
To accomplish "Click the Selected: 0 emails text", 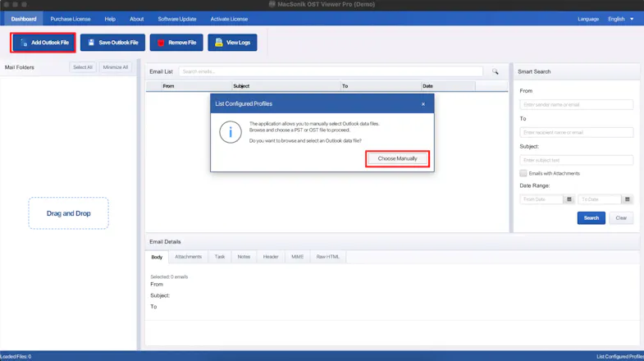I will pyautogui.click(x=169, y=276).
